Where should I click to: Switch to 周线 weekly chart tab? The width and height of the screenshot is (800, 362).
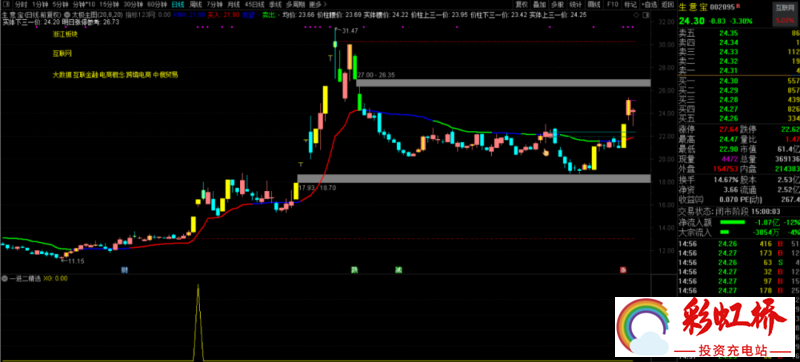coord(195,5)
